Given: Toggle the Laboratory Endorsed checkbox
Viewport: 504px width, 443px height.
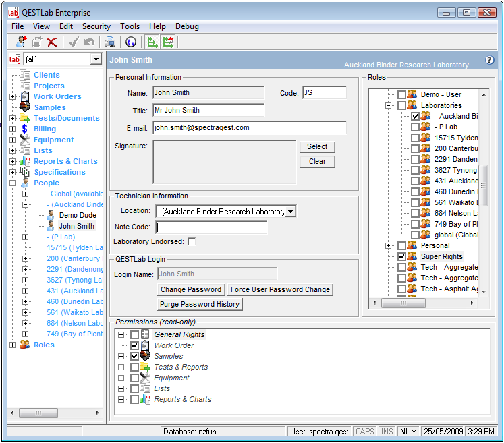Looking at the screenshot, I should (192, 241).
